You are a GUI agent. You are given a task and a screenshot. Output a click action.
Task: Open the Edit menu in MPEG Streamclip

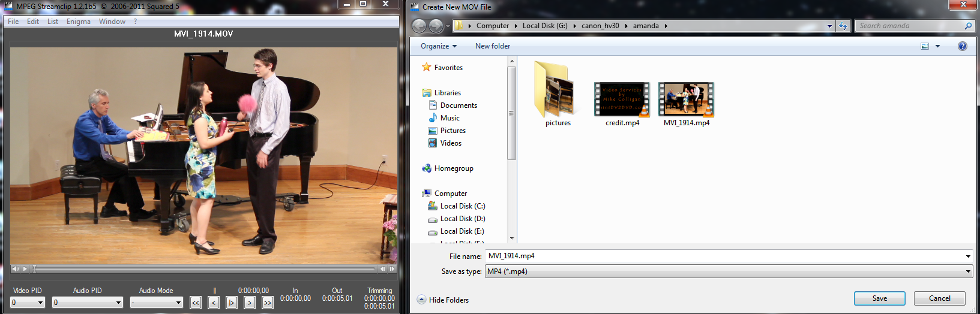coord(33,22)
